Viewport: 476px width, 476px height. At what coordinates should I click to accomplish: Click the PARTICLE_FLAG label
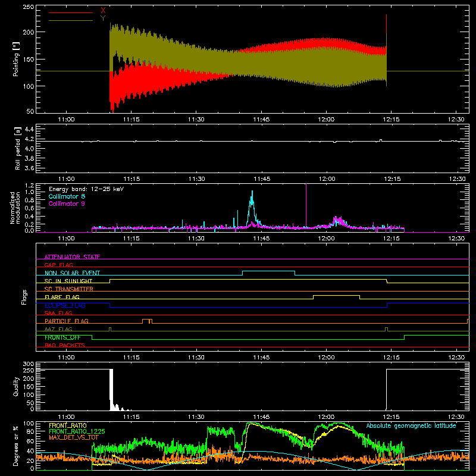(x=67, y=321)
